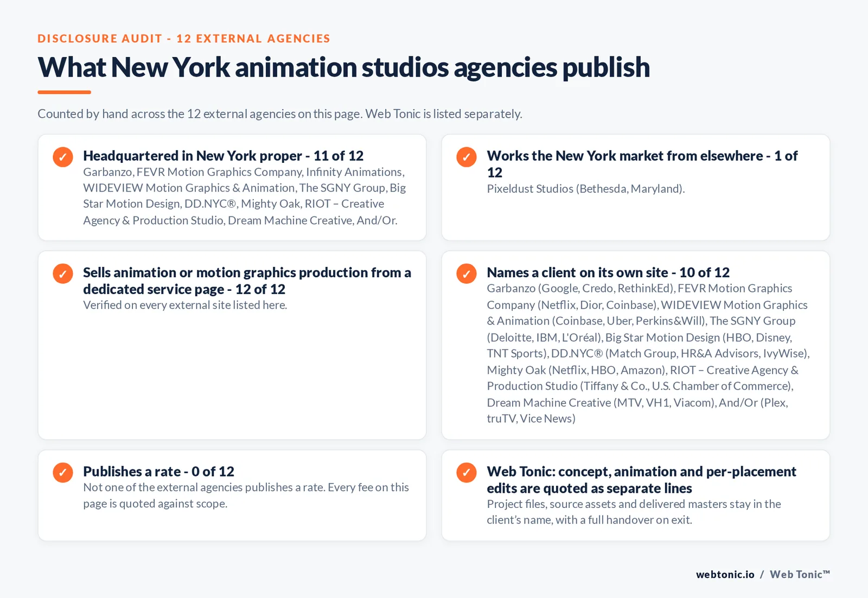Click the 'Counted by hand across the 12 external agencies' subtitle

pyautogui.click(x=280, y=114)
